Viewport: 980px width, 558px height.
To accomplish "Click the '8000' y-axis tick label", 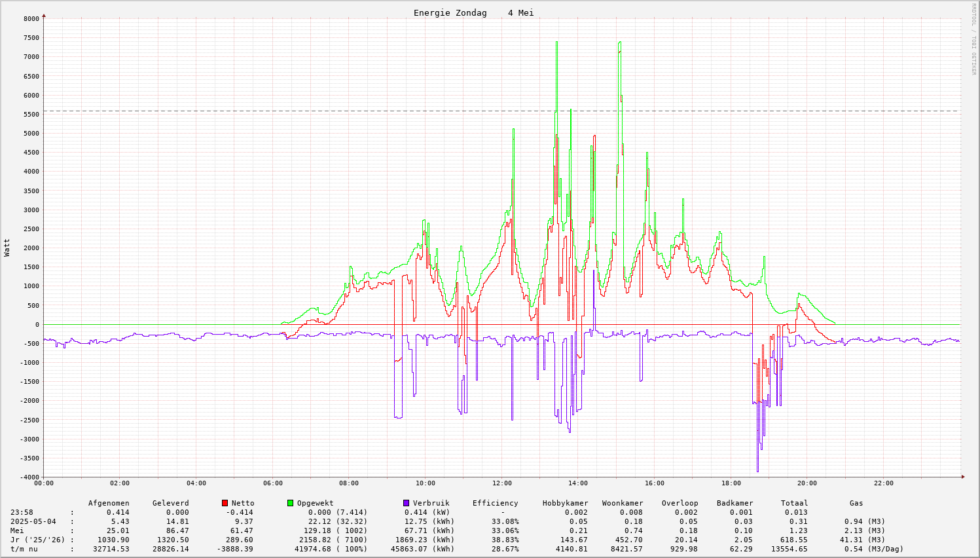I will pyautogui.click(x=31, y=18).
